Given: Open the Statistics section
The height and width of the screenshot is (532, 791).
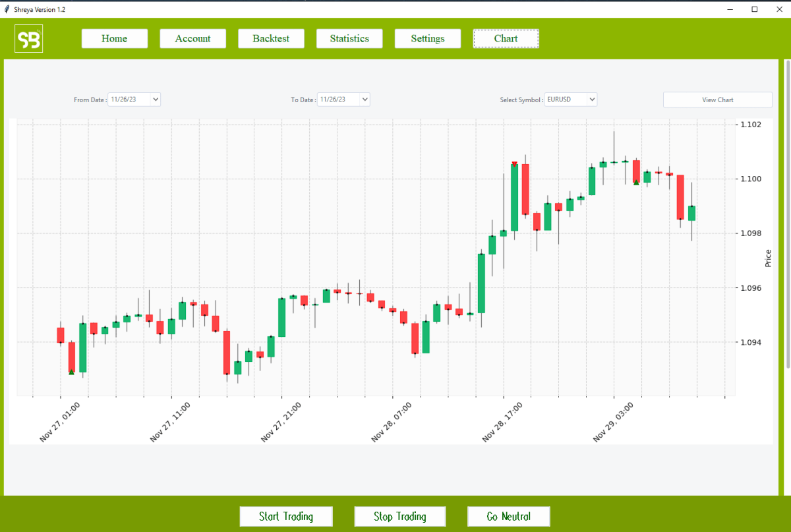Looking at the screenshot, I should coord(349,38).
